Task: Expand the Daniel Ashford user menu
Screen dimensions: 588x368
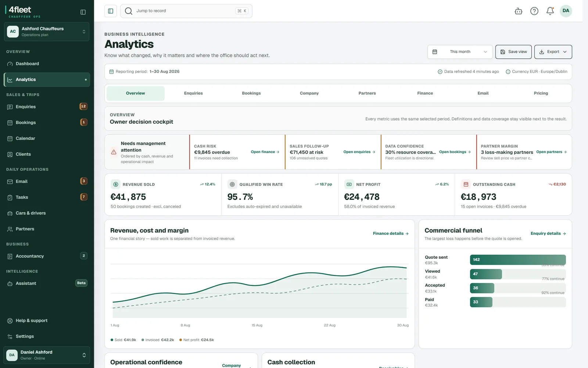Action: [x=47, y=355]
